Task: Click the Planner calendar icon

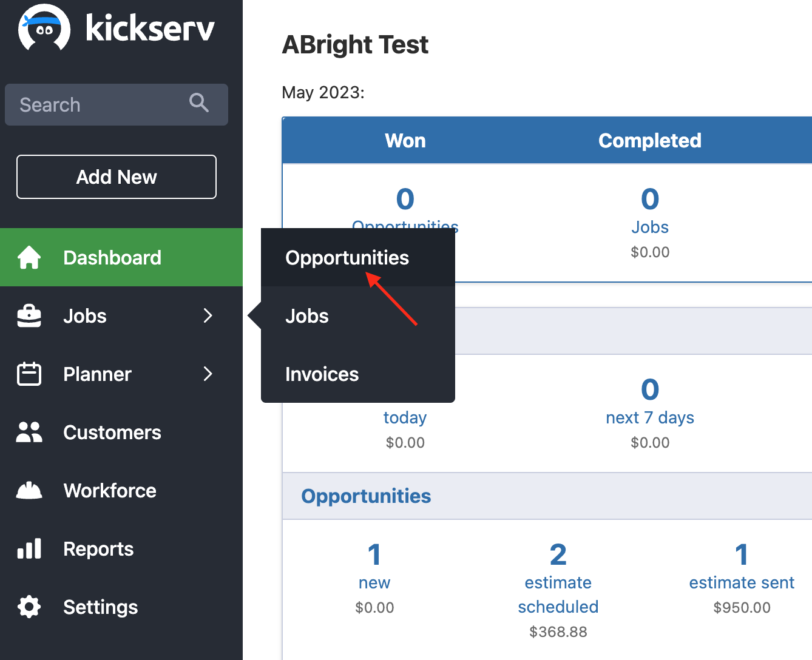Action: [x=29, y=374]
